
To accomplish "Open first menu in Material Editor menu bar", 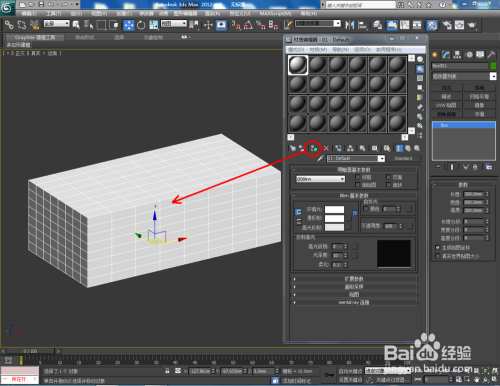I will tap(296, 49).
